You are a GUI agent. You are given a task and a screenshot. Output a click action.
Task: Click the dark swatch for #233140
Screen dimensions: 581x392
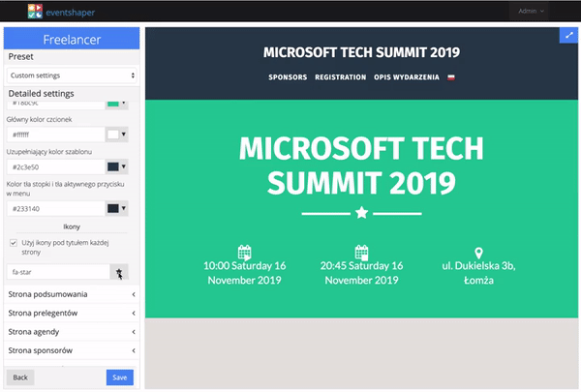point(113,208)
